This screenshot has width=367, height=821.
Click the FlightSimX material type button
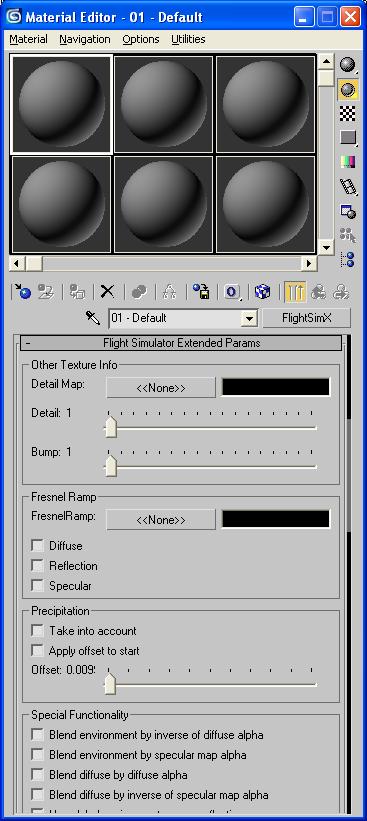pos(306,318)
